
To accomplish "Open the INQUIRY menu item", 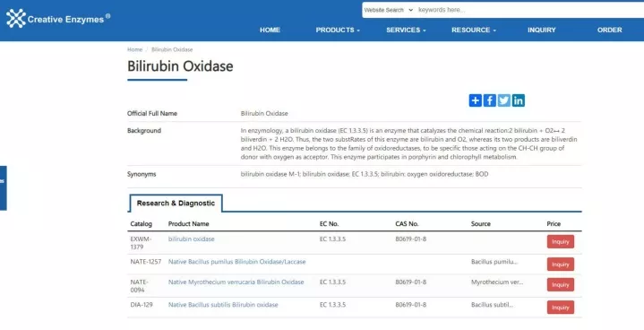I will (x=541, y=30).
